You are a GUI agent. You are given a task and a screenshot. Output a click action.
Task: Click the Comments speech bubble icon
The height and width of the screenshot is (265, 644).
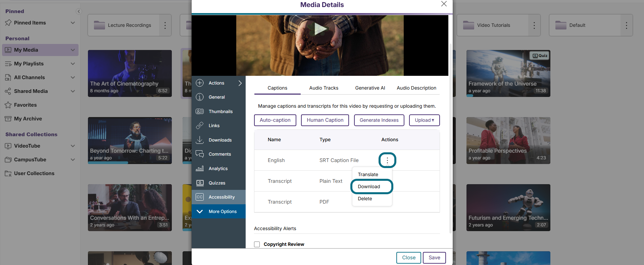click(200, 154)
